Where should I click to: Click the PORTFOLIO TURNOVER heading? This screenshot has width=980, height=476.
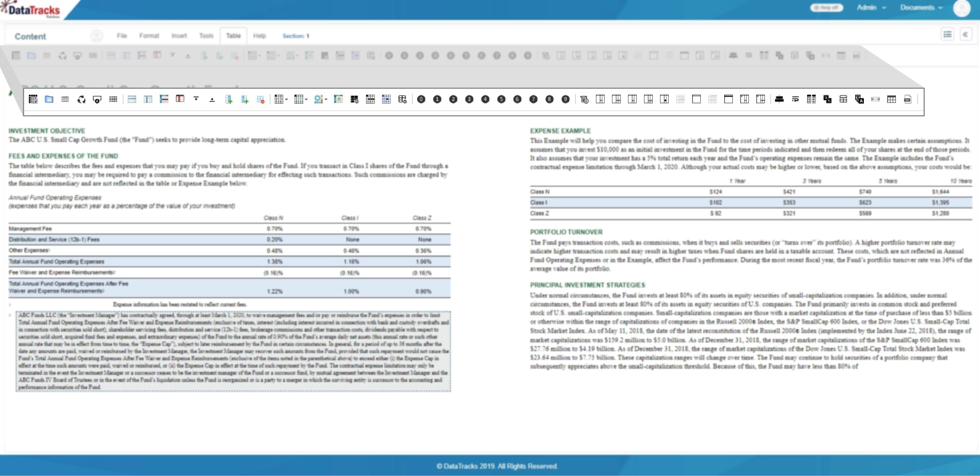[x=566, y=232]
